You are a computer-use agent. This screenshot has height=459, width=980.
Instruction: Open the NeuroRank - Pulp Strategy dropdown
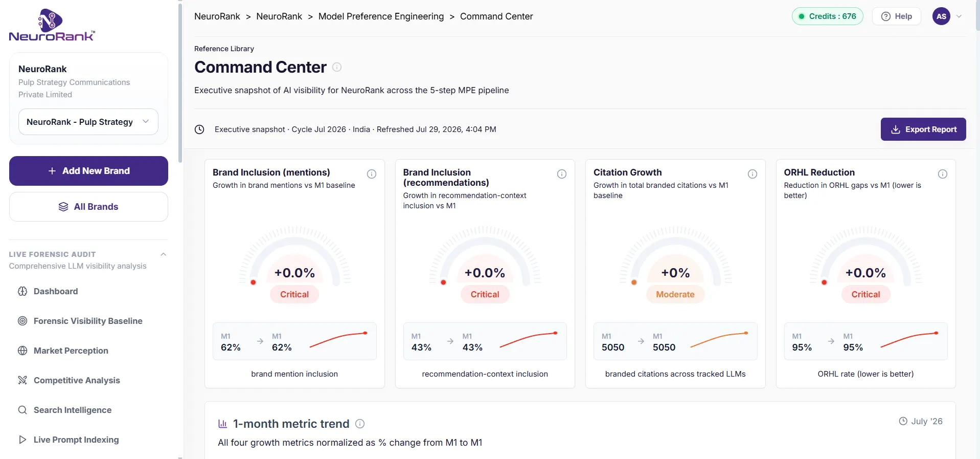click(88, 122)
